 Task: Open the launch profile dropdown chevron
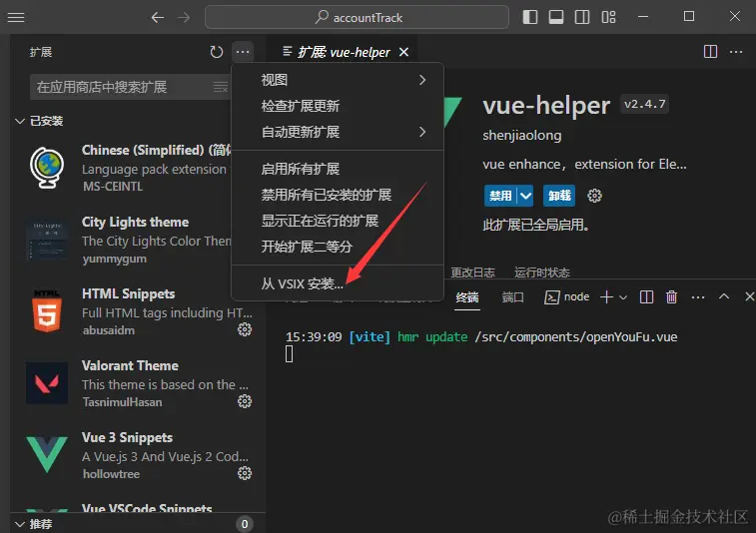(623, 297)
